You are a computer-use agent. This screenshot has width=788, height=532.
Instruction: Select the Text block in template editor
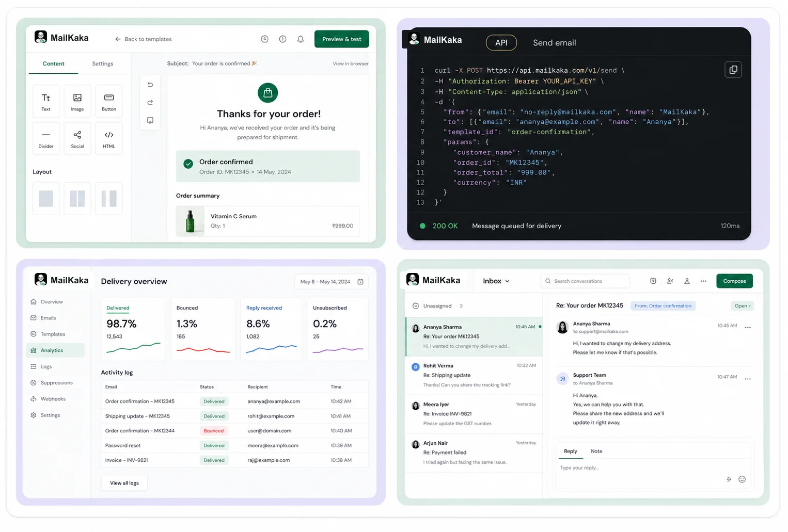tap(46, 102)
